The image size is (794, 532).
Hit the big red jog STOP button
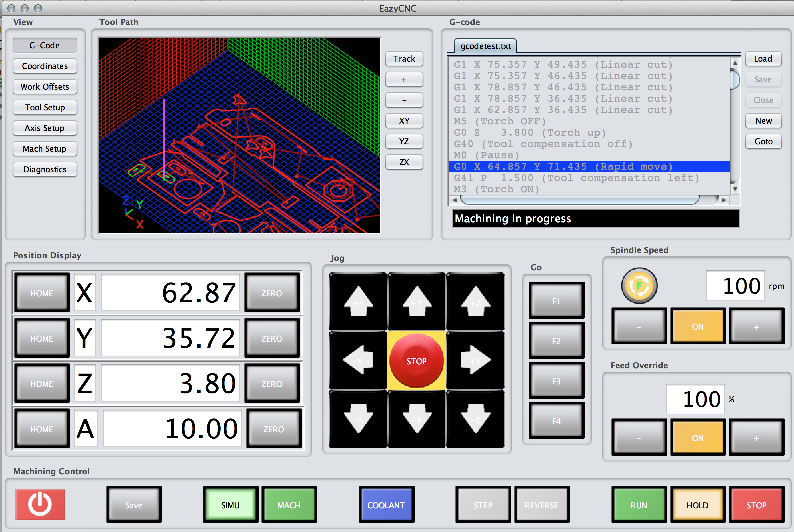pyautogui.click(x=416, y=361)
